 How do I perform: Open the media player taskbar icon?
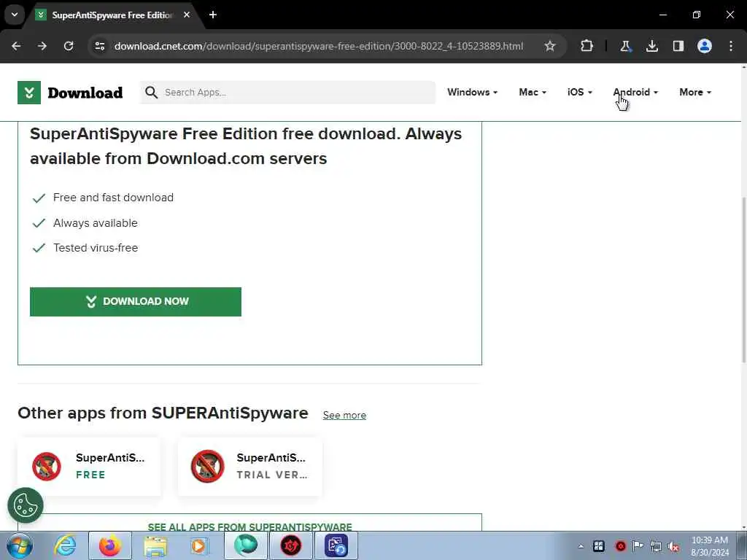(200, 545)
